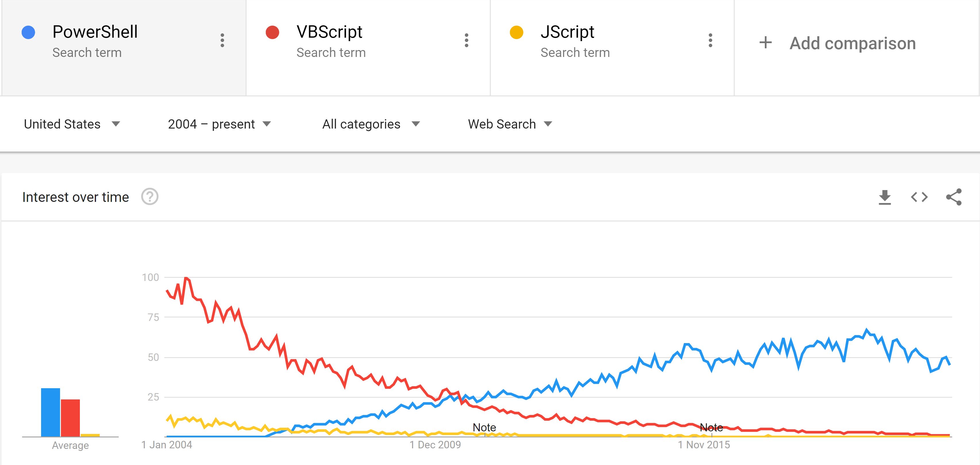
Task: Download the interest over time CSV
Action: point(885,197)
